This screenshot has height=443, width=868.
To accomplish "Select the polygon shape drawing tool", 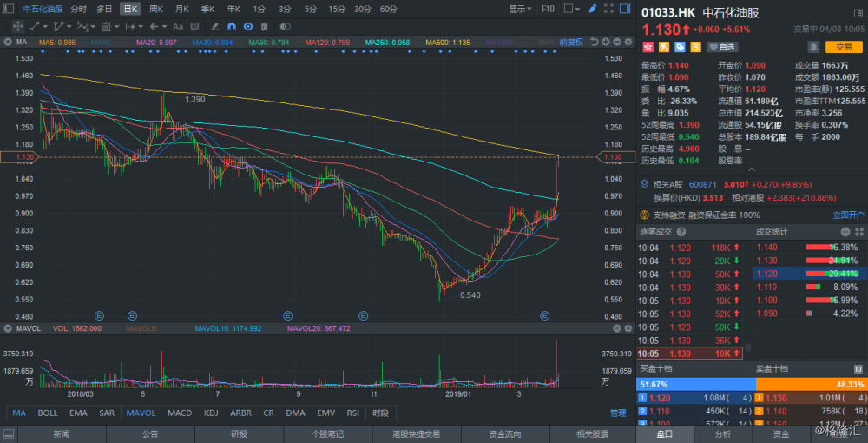I will pyautogui.click(x=59, y=26).
